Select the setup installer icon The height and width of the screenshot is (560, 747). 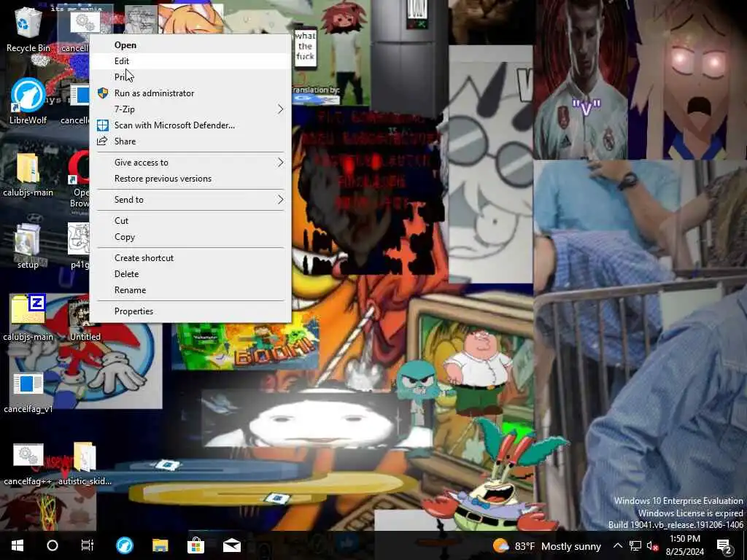(28, 246)
